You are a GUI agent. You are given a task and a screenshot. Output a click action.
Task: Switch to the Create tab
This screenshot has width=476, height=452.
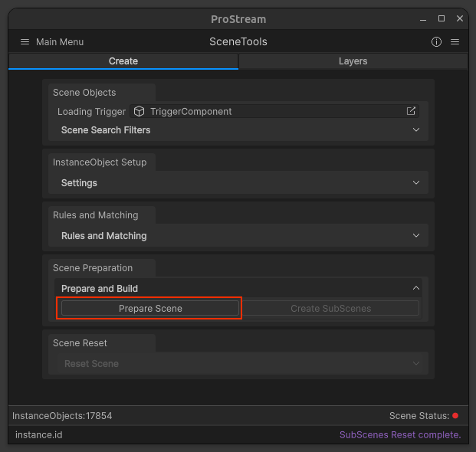click(x=123, y=61)
